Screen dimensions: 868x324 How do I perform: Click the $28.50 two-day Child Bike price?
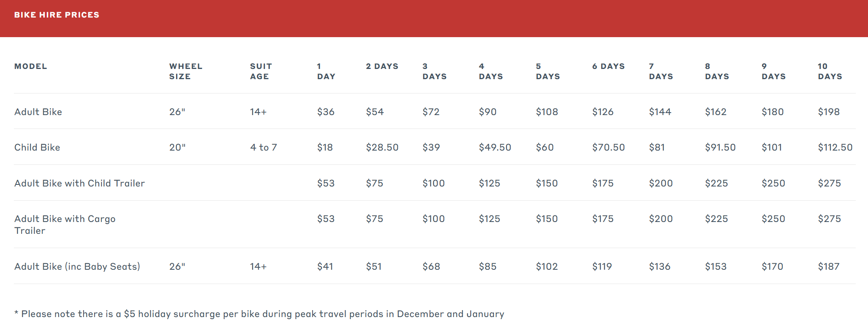pyautogui.click(x=382, y=147)
